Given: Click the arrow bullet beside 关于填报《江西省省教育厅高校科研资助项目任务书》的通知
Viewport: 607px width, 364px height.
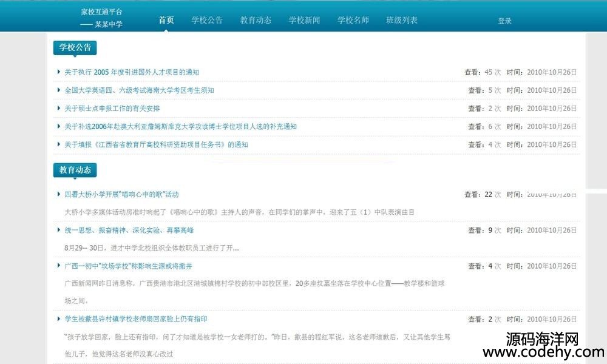Looking at the screenshot, I should (58, 145).
